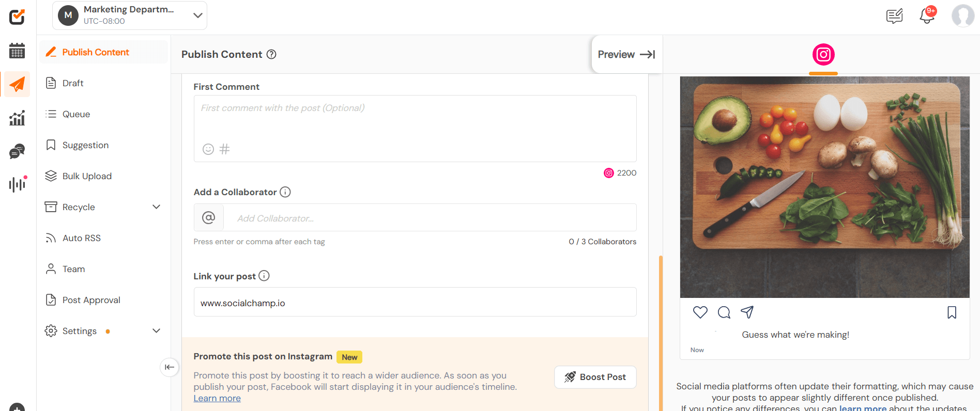980x411 pixels.
Task: Click the Preview collapse button
Action: tap(626, 54)
